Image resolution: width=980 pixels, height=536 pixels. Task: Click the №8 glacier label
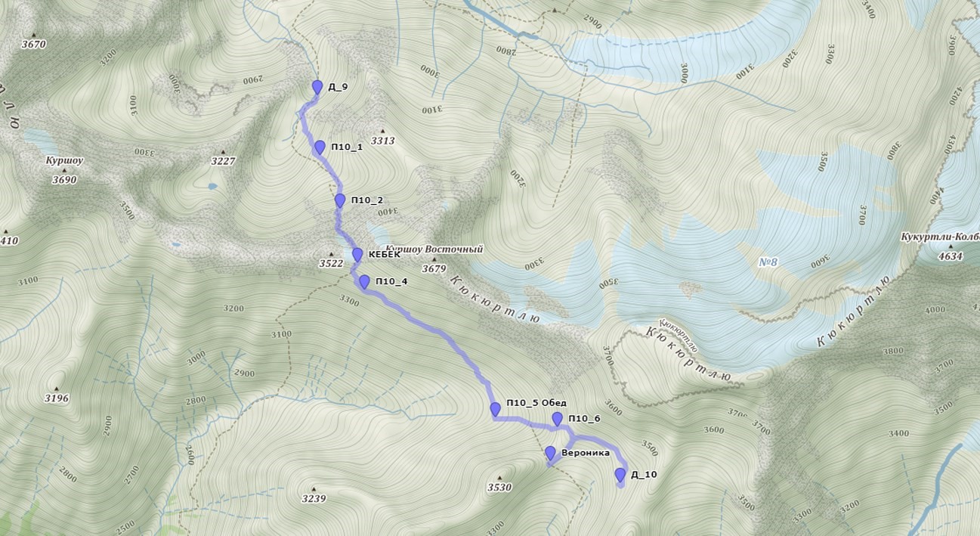(x=768, y=262)
